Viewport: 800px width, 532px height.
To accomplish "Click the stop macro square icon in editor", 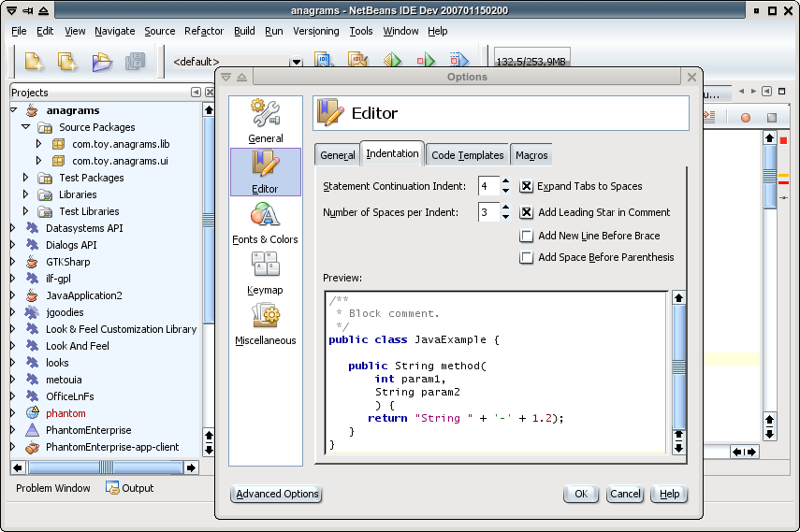I will tap(772, 118).
